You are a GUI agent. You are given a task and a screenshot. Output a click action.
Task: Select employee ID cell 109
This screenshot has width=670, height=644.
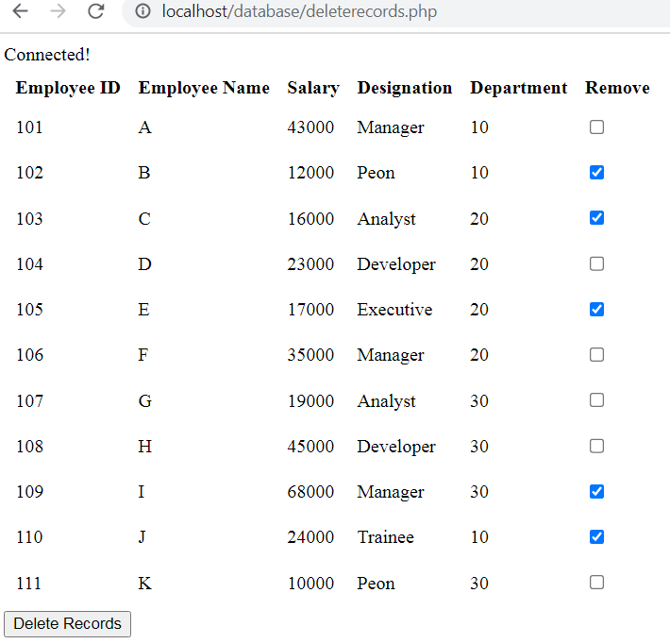coord(29,491)
